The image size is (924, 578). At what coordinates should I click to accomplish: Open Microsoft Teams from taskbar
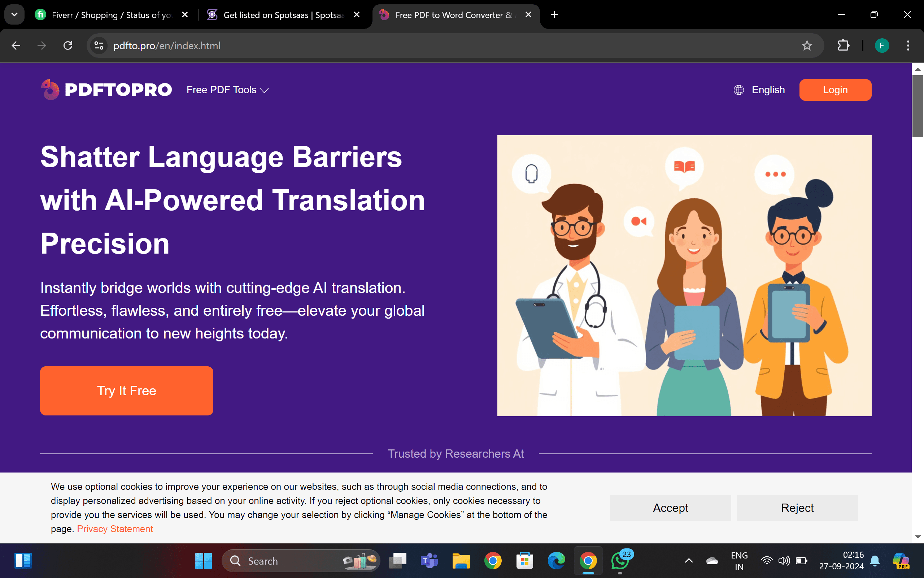click(x=429, y=561)
